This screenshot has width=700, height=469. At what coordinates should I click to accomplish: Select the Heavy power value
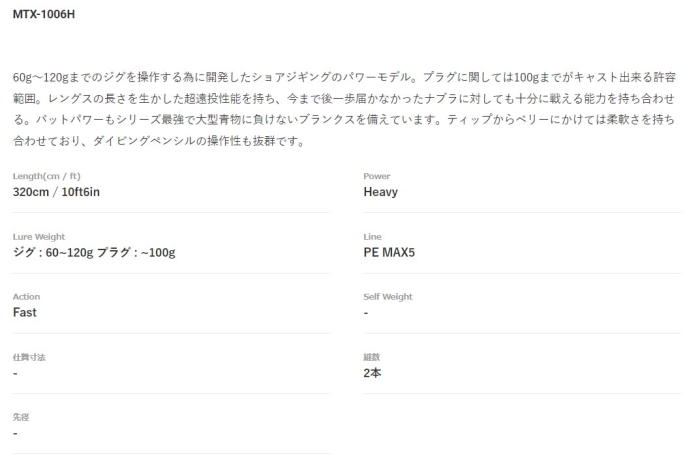click(x=380, y=192)
